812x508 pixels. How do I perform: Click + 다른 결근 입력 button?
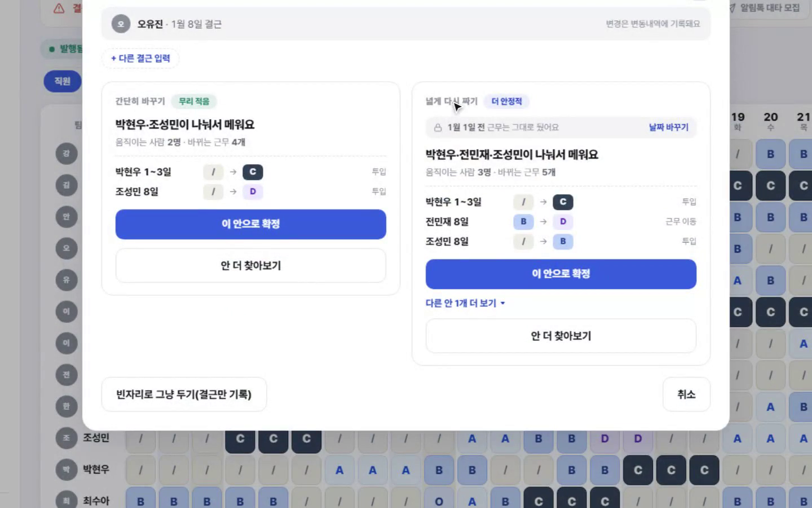pos(140,58)
